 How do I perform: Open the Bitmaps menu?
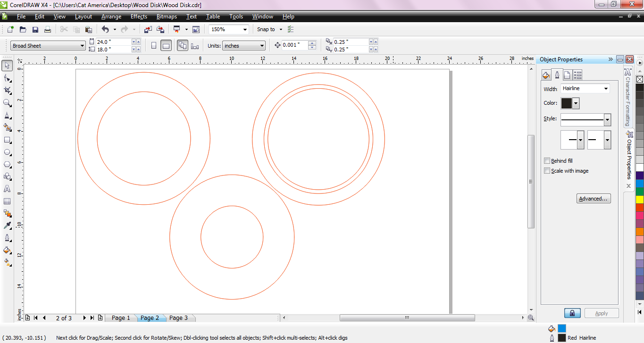pos(166,17)
